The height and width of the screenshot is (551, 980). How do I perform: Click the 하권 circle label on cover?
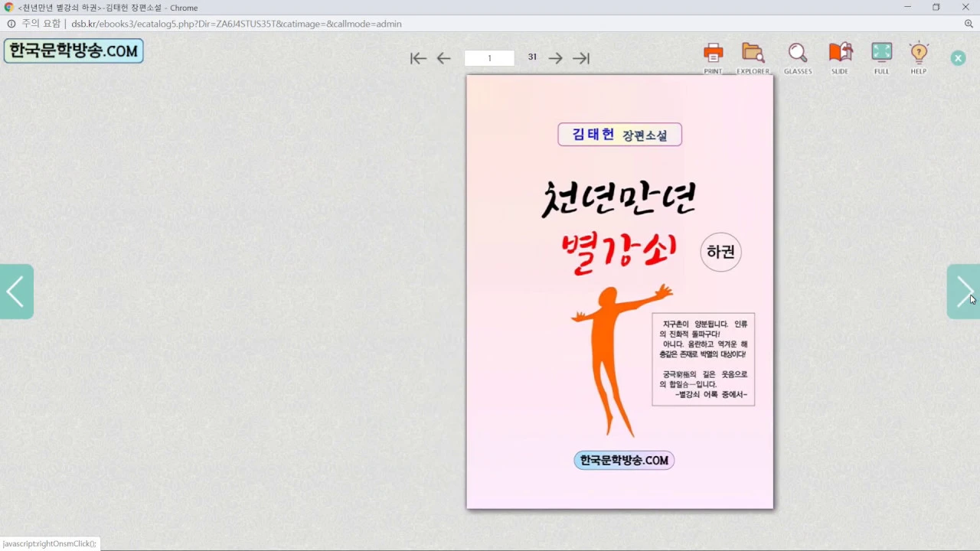tap(720, 252)
